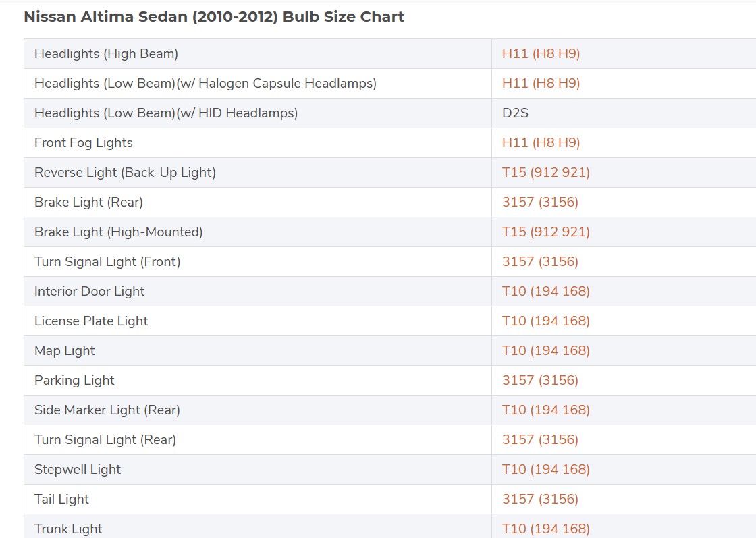The image size is (756, 538).
Task: Open T15 link for High-Mounted Brake Light
Action: [x=545, y=232]
